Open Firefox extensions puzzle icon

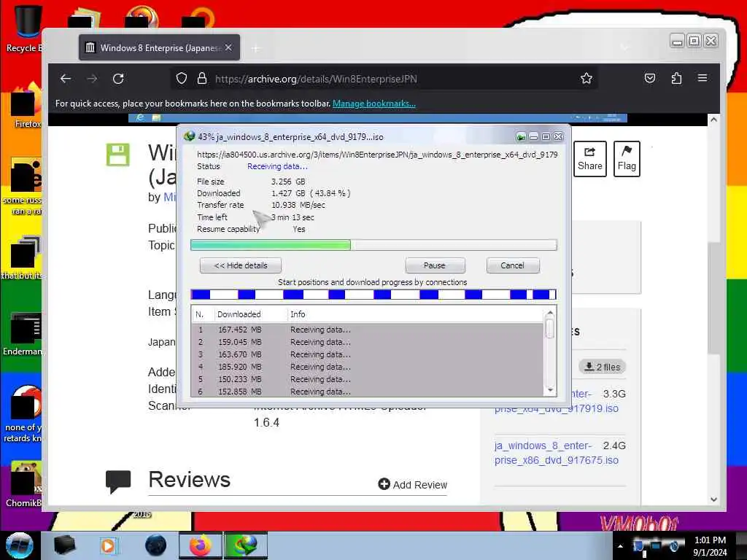coord(676,78)
